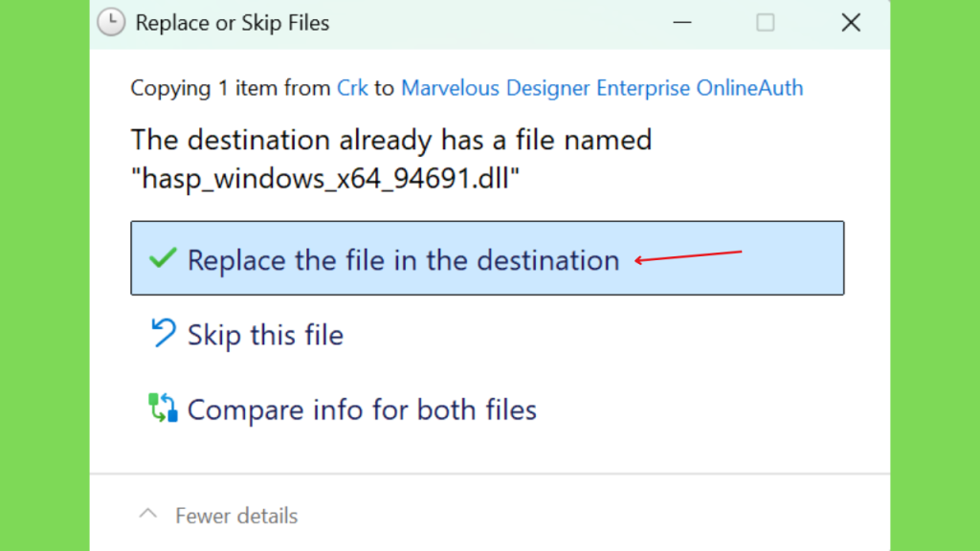Click the Copying 1 item from text
Image resolution: width=980 pixels, height=551 pixels.
point(231,88)
